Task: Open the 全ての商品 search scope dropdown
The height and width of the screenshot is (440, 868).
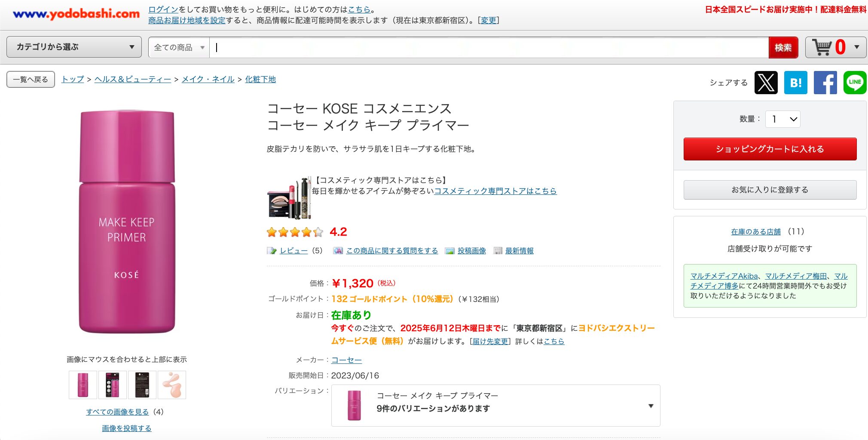Action: (179, 47)
